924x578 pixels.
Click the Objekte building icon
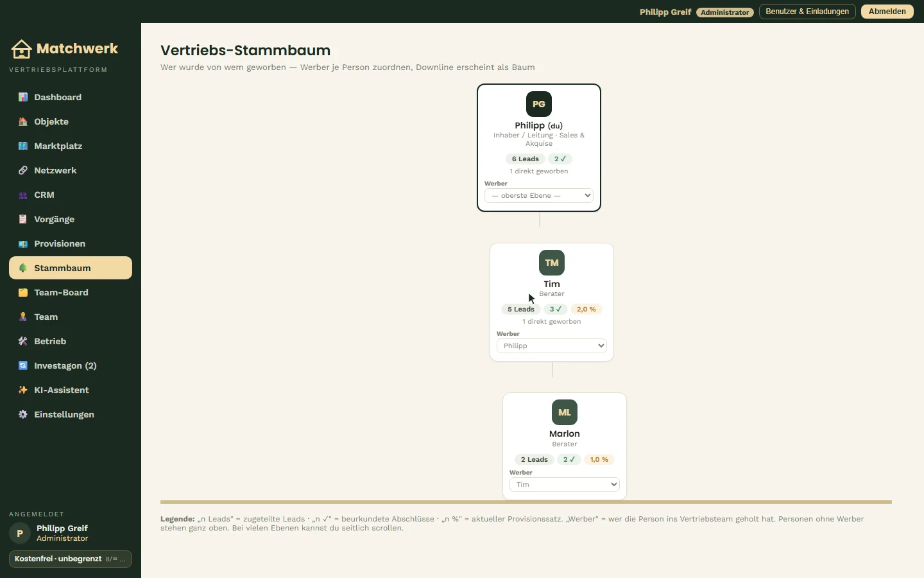(23, 121)
